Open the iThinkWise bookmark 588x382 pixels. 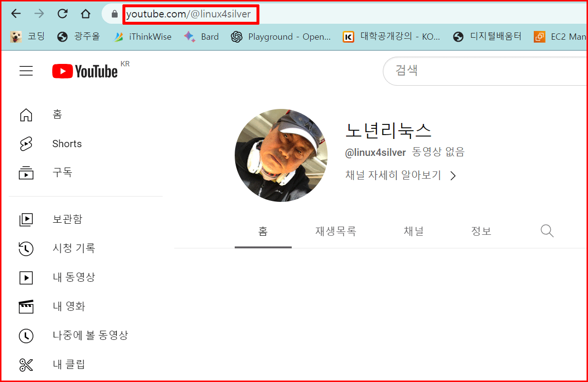pyautogui.click(x=142, y=36)
